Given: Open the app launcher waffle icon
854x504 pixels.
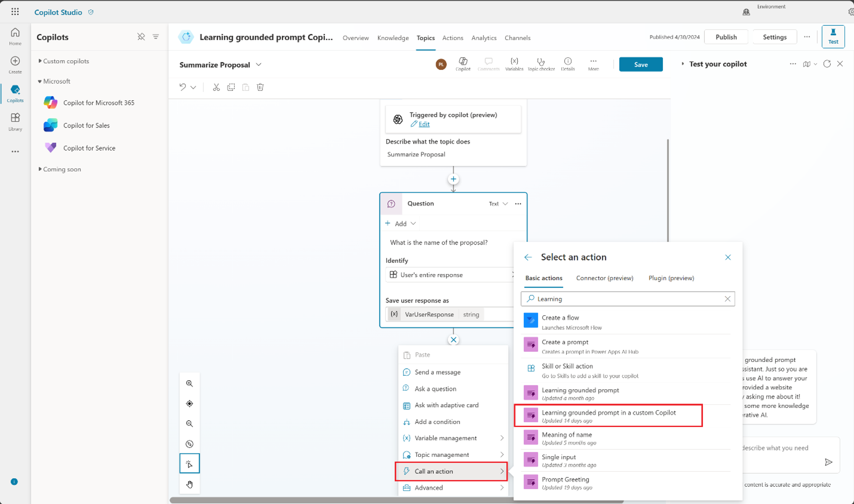Looking at the screenshot, I should tap(15, 12).
